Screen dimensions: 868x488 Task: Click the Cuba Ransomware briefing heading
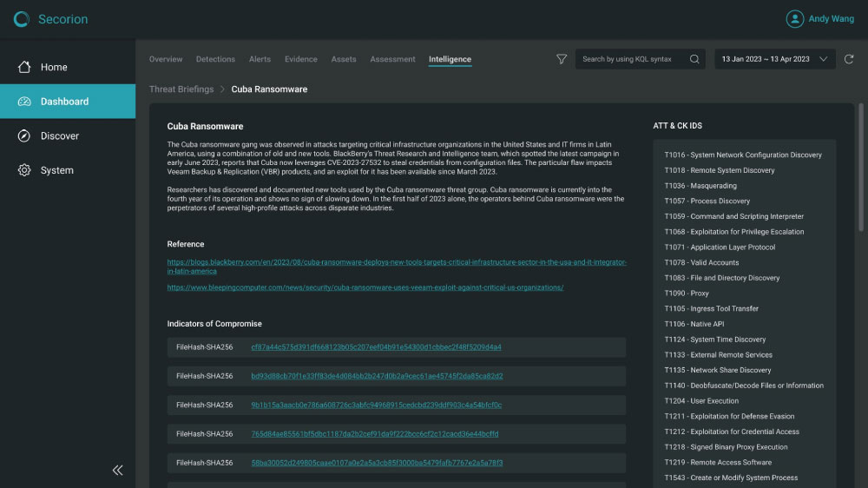[205, 126]
